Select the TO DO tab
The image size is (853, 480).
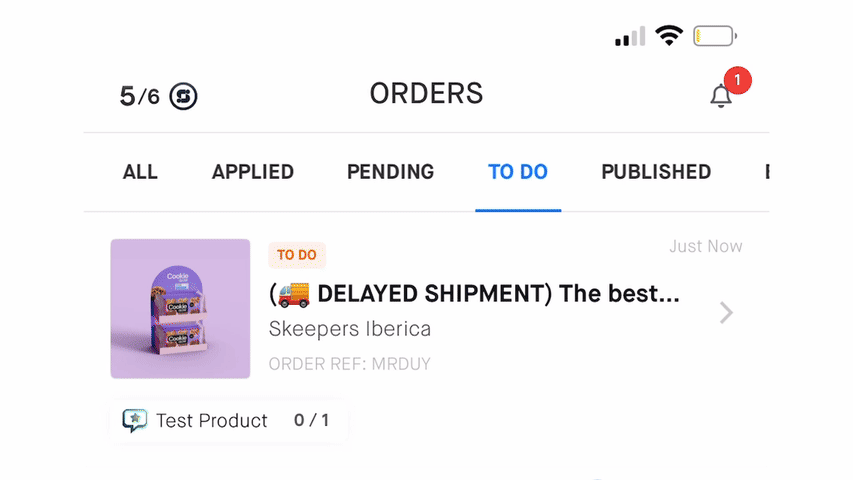[x=518, y=172]
